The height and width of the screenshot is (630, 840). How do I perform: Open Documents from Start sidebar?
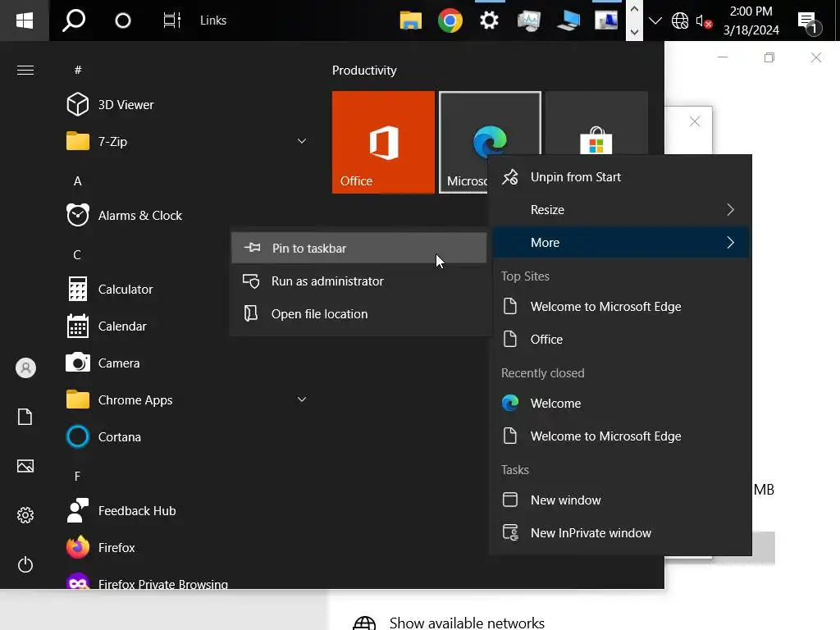coord(25,417)
